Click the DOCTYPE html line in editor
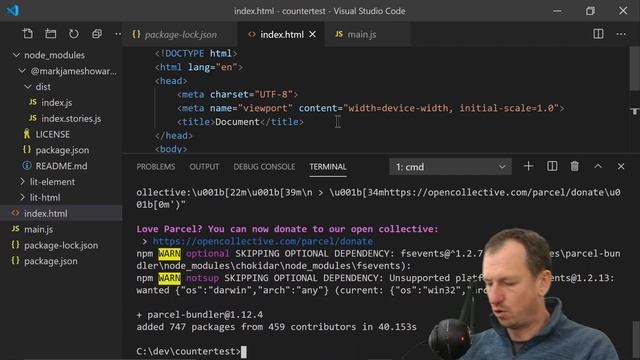Image resolution: width=640 pixels, height=360 pixels. [x=196, y=53]
